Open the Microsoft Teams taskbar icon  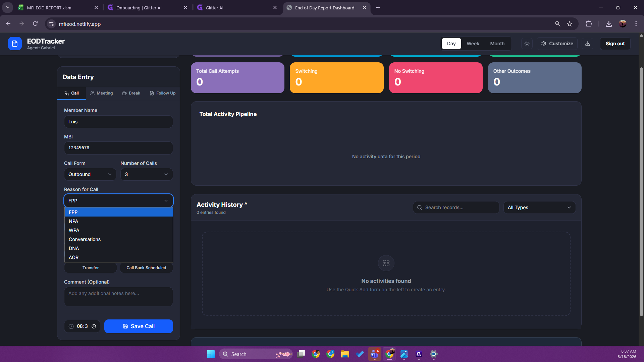tap(374, 354)
